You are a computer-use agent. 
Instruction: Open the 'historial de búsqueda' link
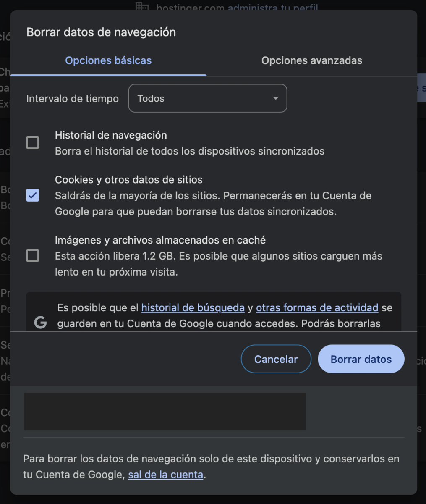[193, 307]
